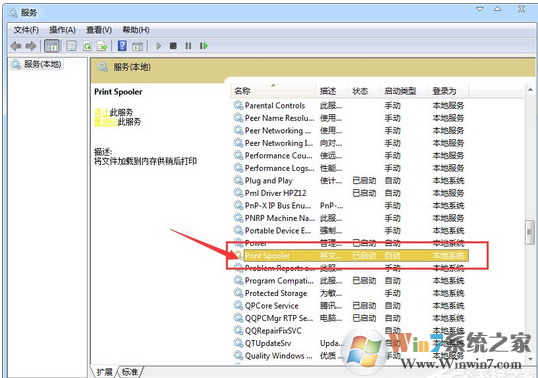Select the QQRepairFixSVC service
The width and height of the screenshot is (538, 378).
(350, 331)
